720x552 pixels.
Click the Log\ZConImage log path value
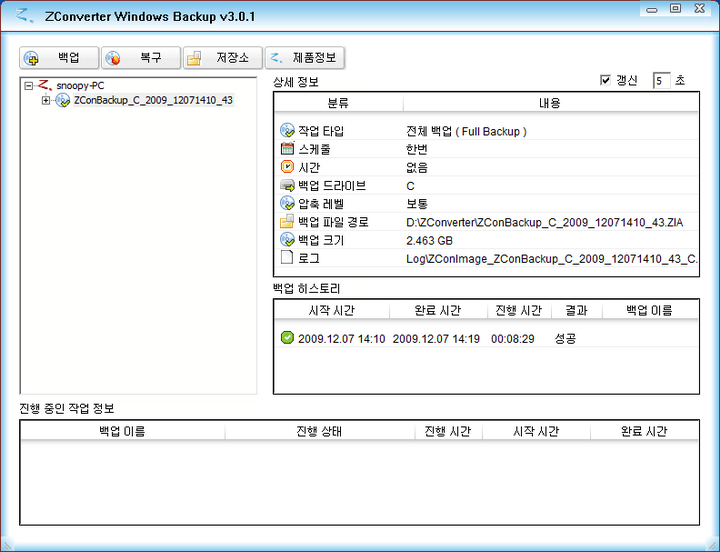pyautogui.click(x=551, y=259)
